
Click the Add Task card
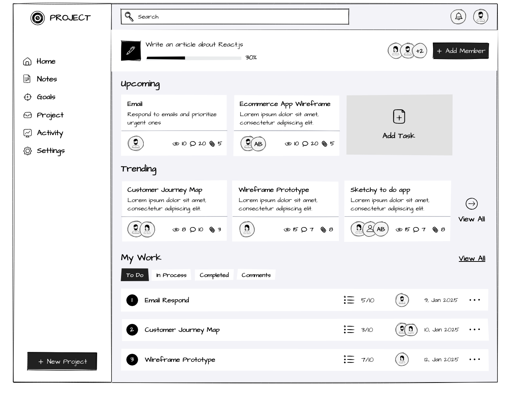[399, 125]
